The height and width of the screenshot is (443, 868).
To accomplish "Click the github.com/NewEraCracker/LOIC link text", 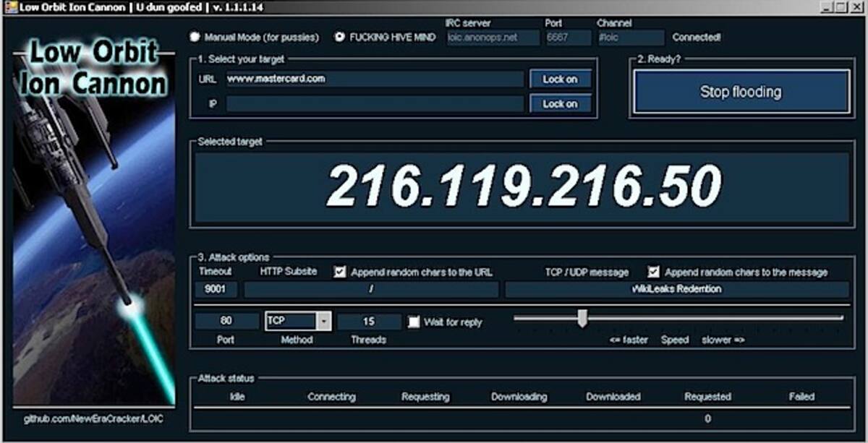I will (93, 419).
